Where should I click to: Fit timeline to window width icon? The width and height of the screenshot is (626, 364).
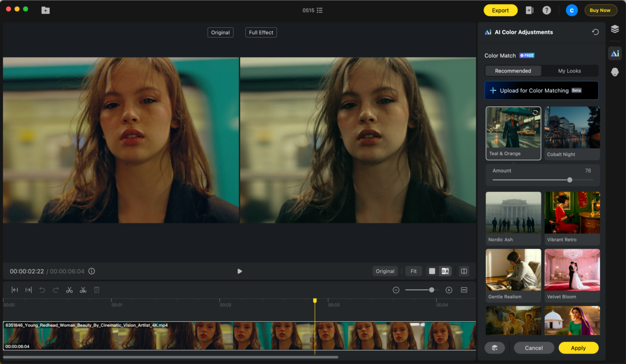click(464, 290)
